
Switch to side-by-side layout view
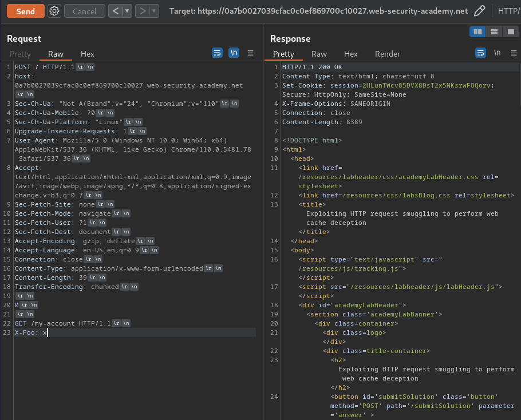coord(478,32)
